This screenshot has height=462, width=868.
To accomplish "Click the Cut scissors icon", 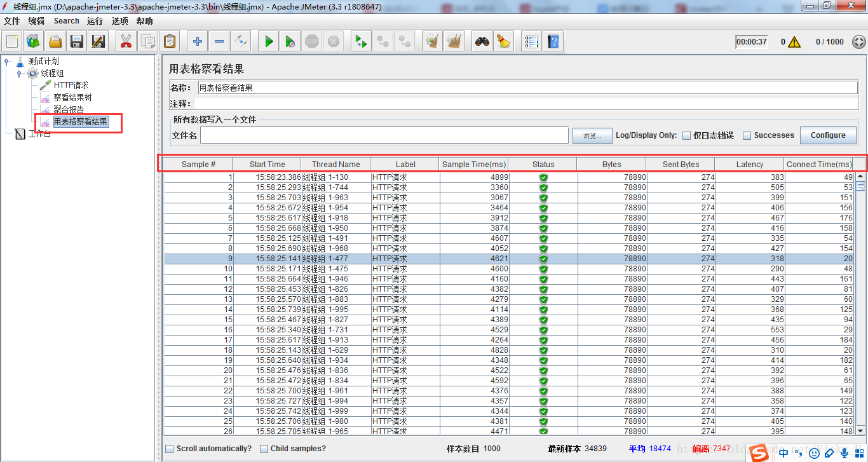I will coord(126,42).
